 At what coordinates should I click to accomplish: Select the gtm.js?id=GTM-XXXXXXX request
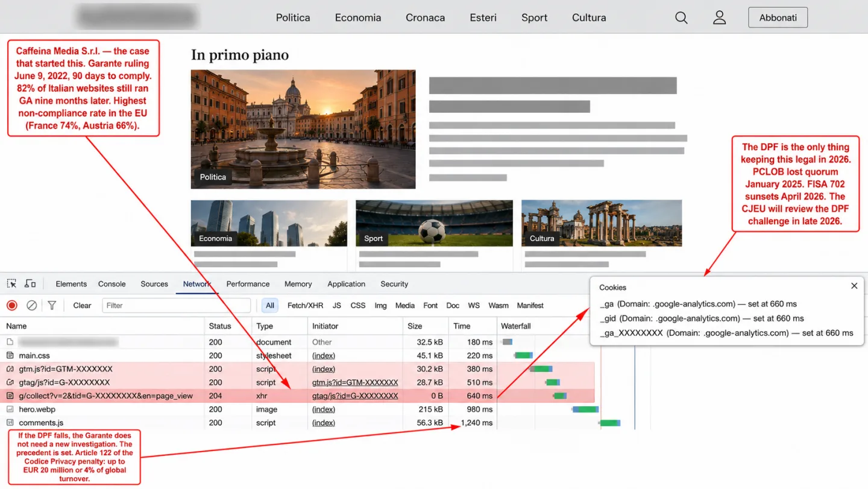point(66,369)
